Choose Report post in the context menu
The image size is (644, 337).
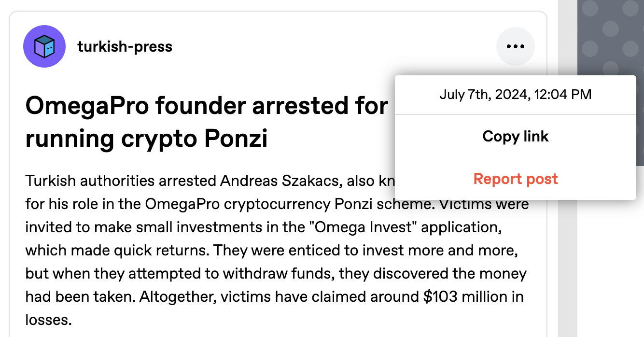coord(516,179)
